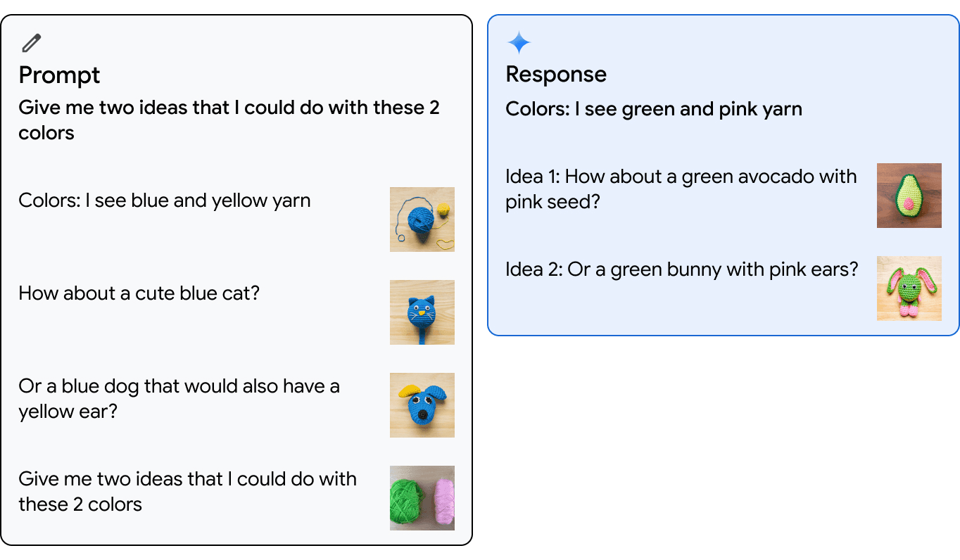Click 'Colors: I see green and pink yarn'
960x560 pixels.
pyautogui.click(x=654, y=109)
